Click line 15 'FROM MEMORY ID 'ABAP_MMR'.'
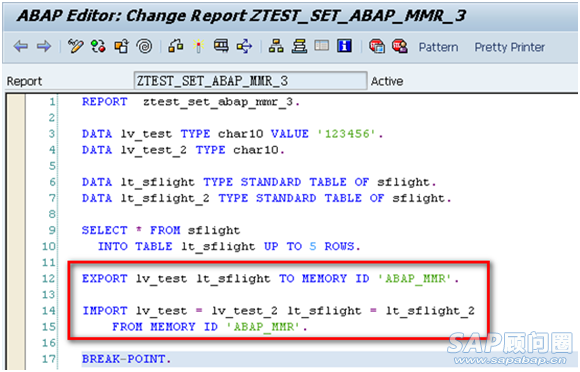580x372 pixels. tap(210, 327)
